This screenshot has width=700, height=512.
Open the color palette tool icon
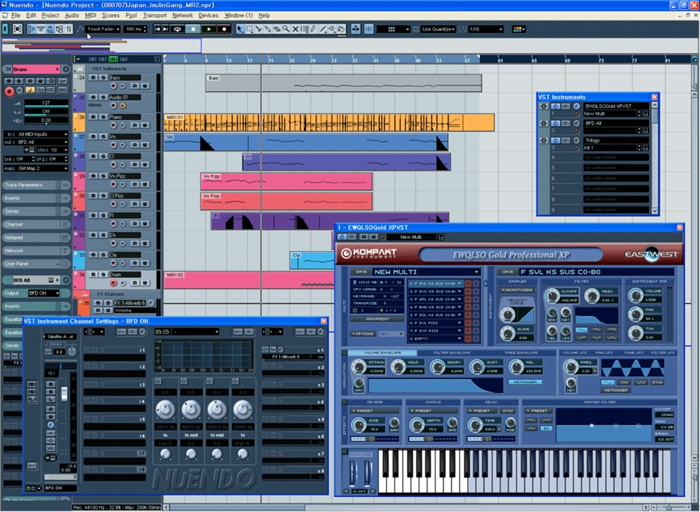(x=518, y=29)
